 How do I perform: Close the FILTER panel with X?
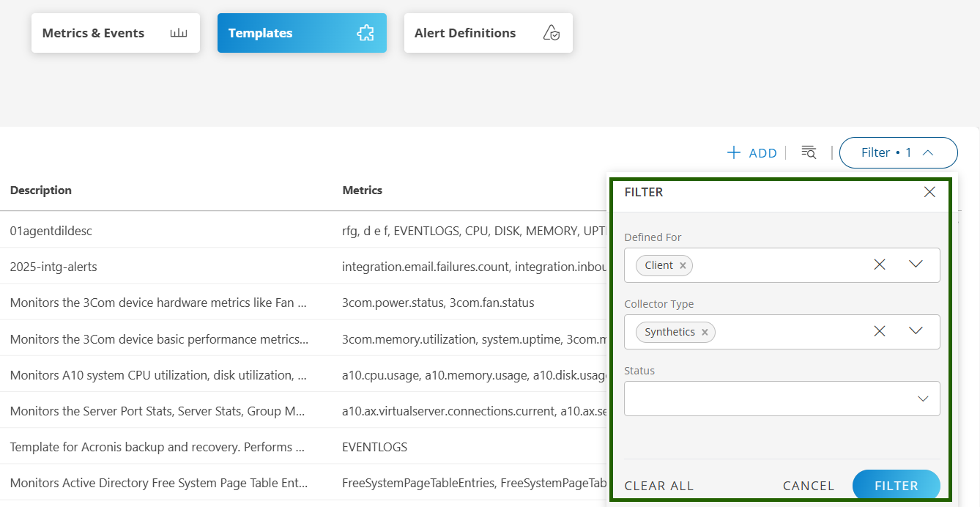click(929, 192)
